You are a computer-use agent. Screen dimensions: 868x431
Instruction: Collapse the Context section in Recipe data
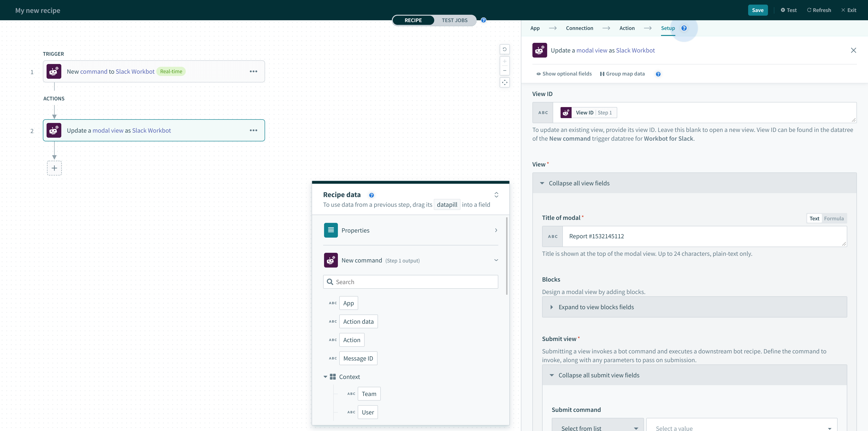(x=325, y=376)
